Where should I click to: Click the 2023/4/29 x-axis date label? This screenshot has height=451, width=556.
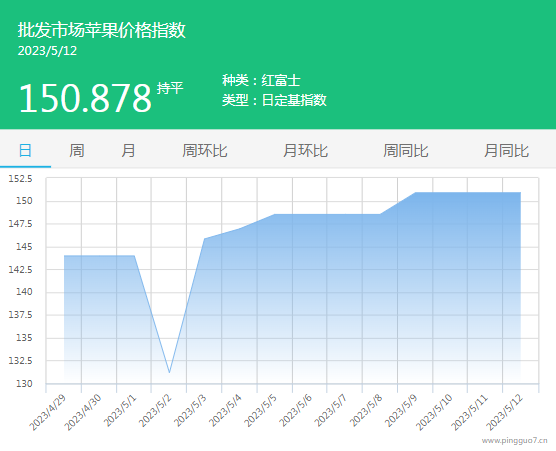point(48,412)
